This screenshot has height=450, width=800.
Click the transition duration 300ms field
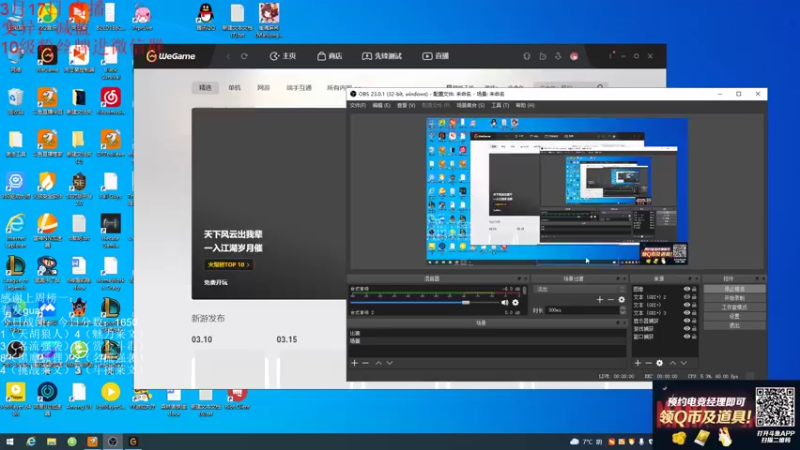coord(582,310)
